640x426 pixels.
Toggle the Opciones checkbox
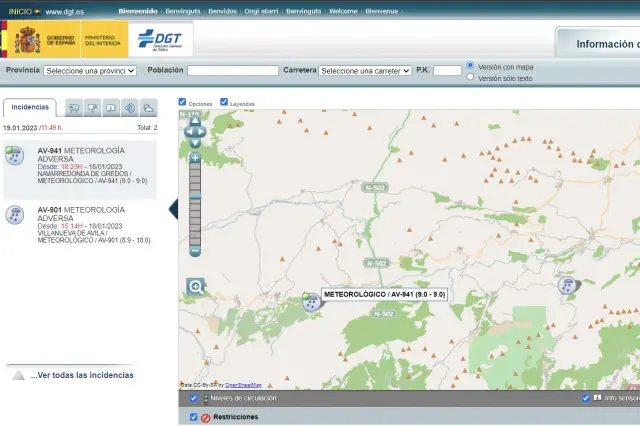click(182, 102)
